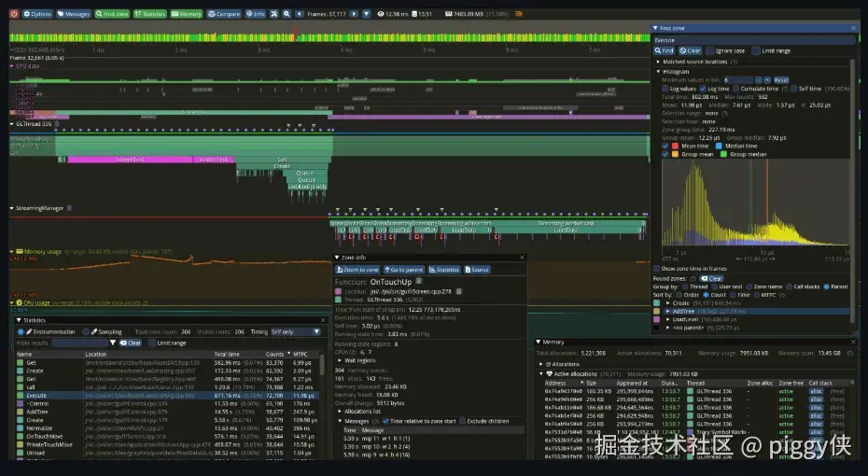This screenshot has width=868, height=476.
Task: Open the Timing Self only dropdown
Action: coord(296,331)
